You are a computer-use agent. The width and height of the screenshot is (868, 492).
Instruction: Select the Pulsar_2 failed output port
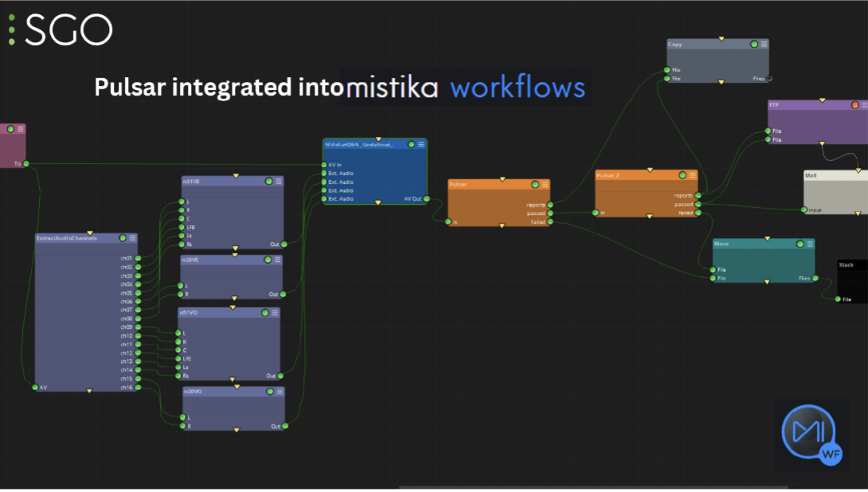(x=698, y=213)
